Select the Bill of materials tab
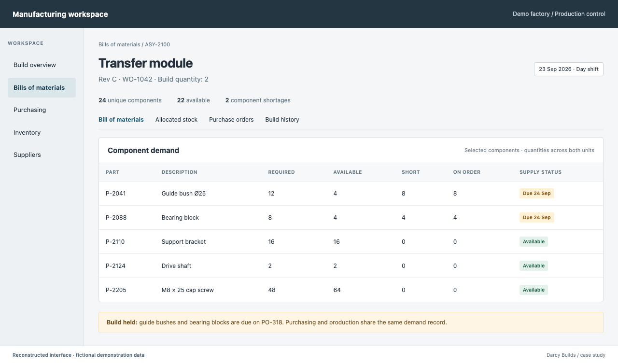Screen dimensions: 618x364 pyautogui.click(x=121, y=120)
